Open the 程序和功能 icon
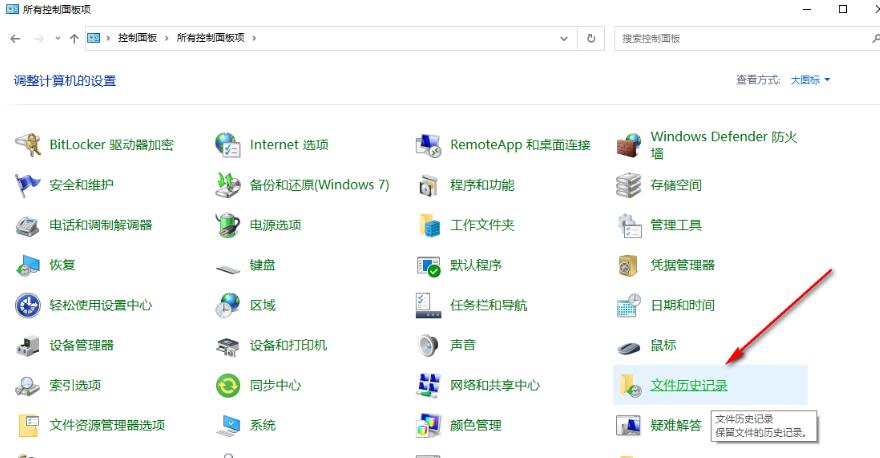The image size is (880, 458). point(428,185)
